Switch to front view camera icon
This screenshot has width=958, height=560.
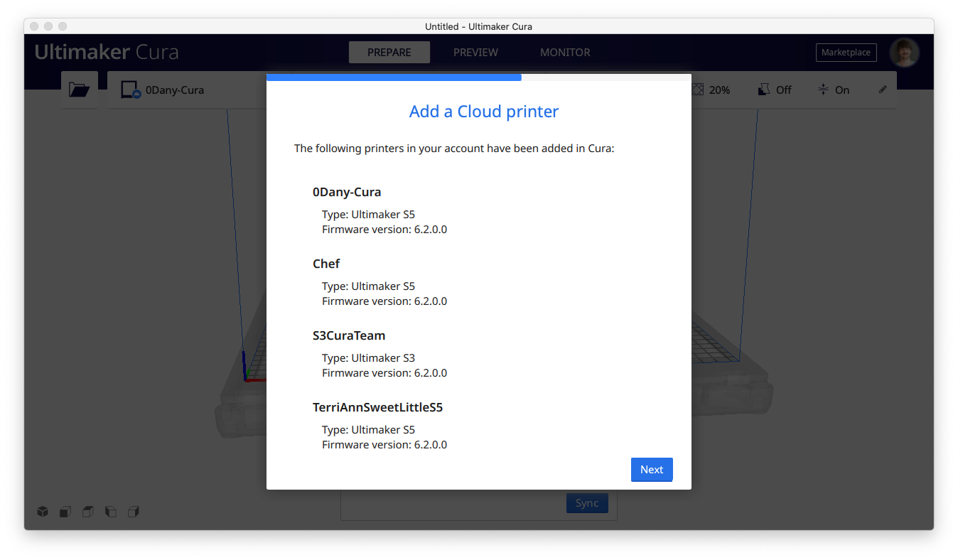(x=65, y=512)
